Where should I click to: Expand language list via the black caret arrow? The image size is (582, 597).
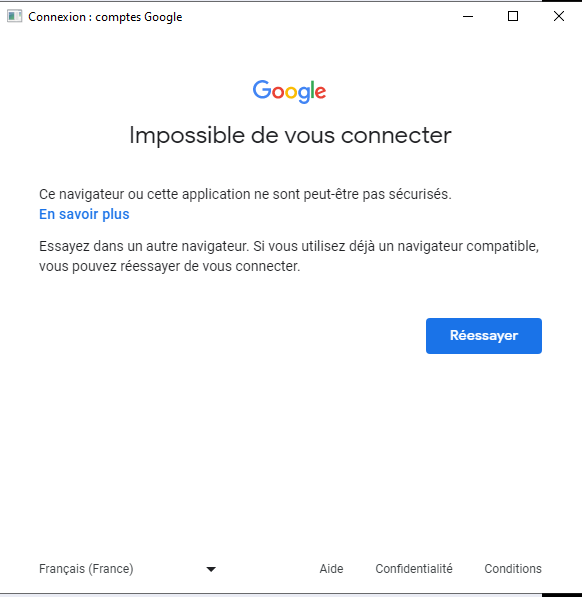211,569
